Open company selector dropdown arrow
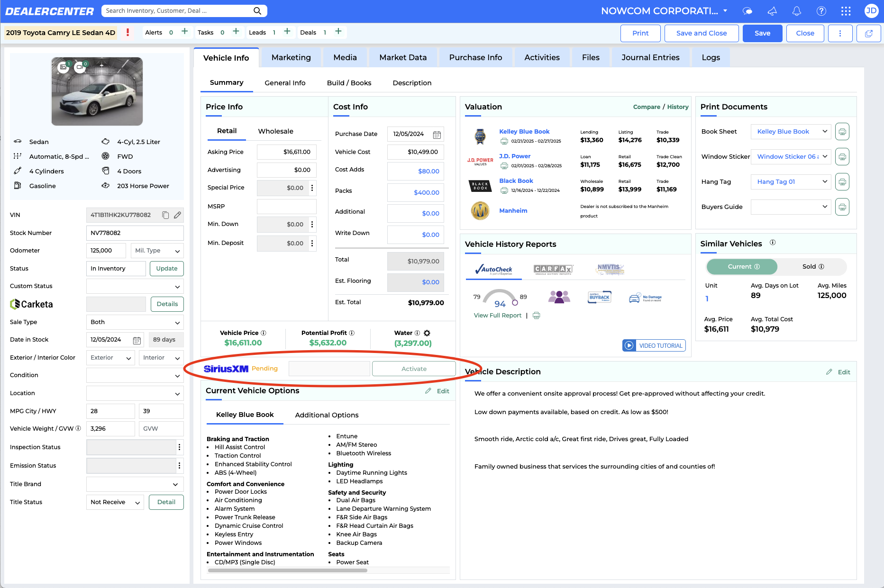The width and height of the screenshot is (884, 588). pos(725,11)
